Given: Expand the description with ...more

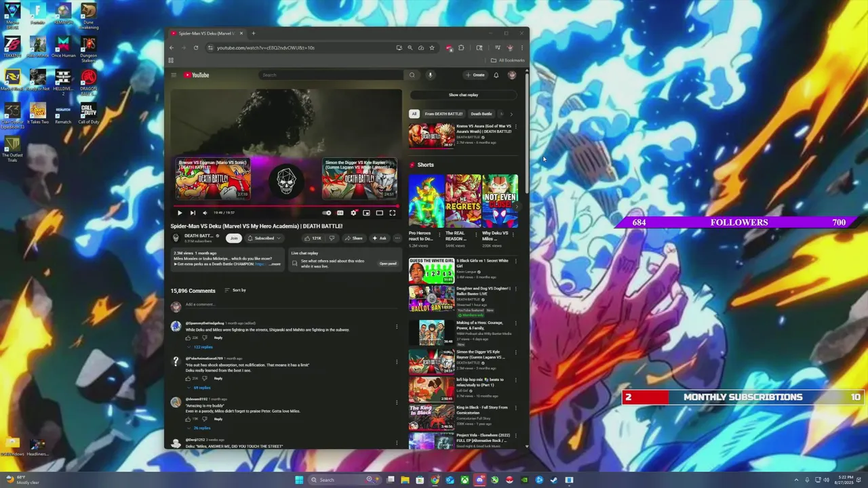Looking at the screenshot, I should point(274,264).
